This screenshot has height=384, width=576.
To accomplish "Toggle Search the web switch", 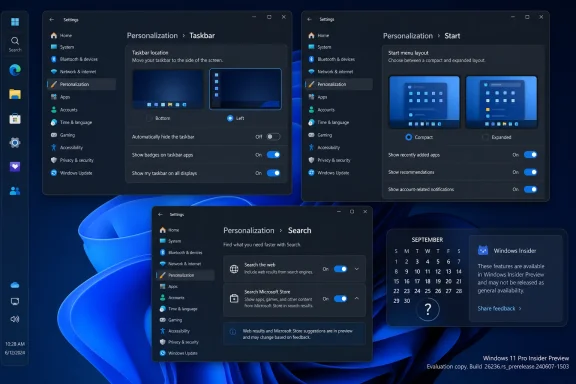I will point(341,269).
